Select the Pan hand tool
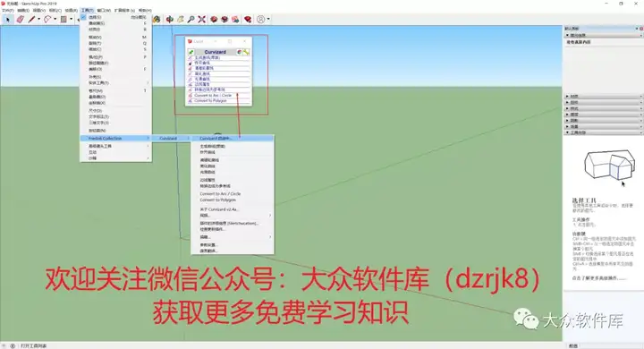The width and height of the screenshot is (644, 349). (181, 20)
